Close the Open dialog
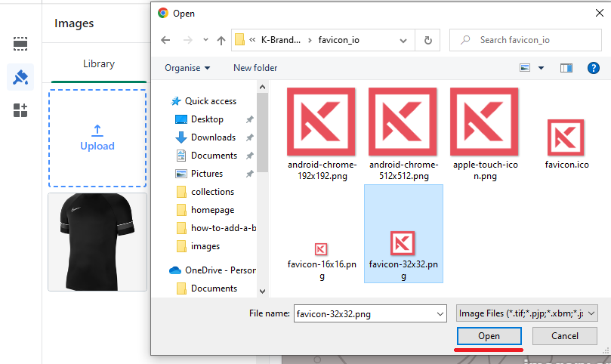The image size is (611, 364). [600, 14]
